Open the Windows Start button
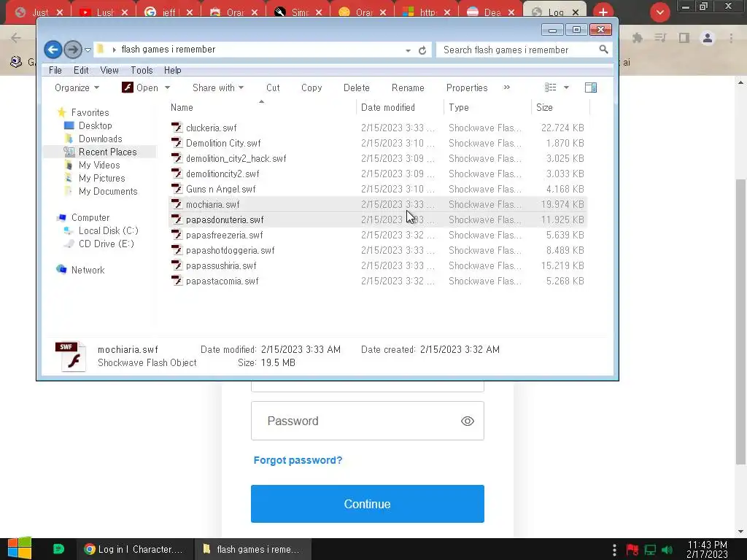Image resolution: width=747 pixels, height=560 pixels. click(20, 549)
